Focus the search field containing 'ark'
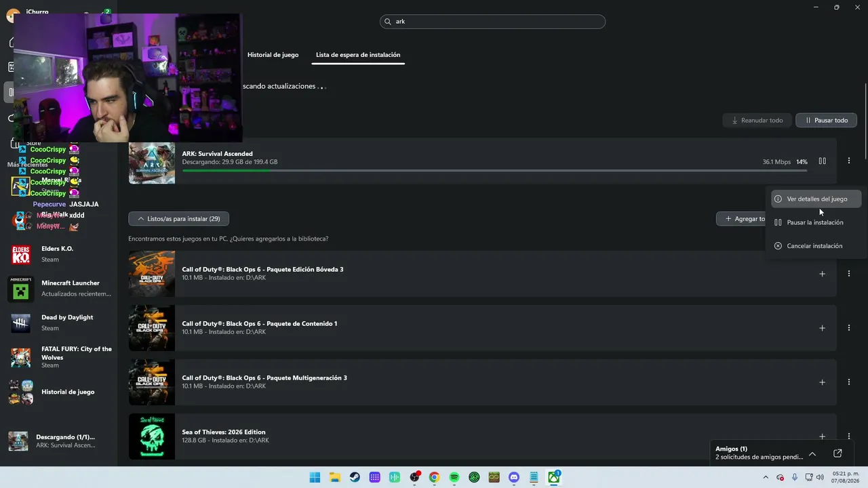 point(492,22)
